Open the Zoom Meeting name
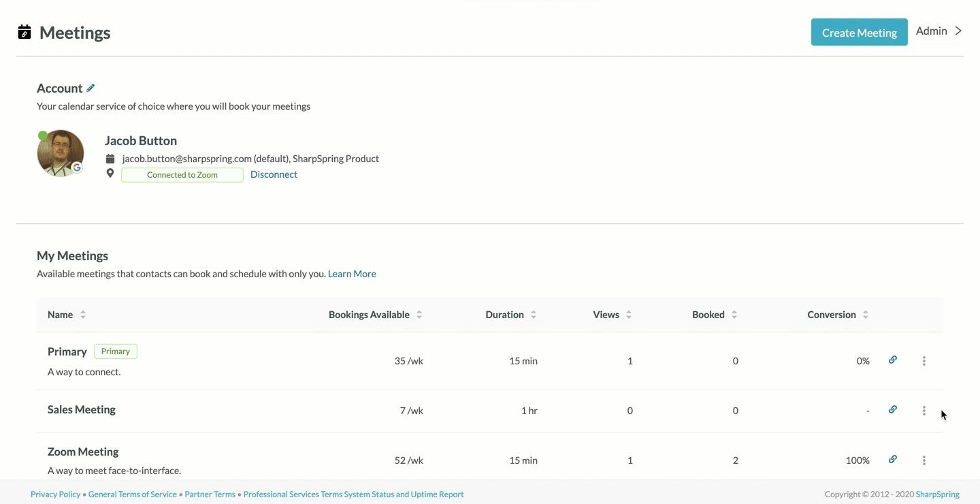 point(83,452)
